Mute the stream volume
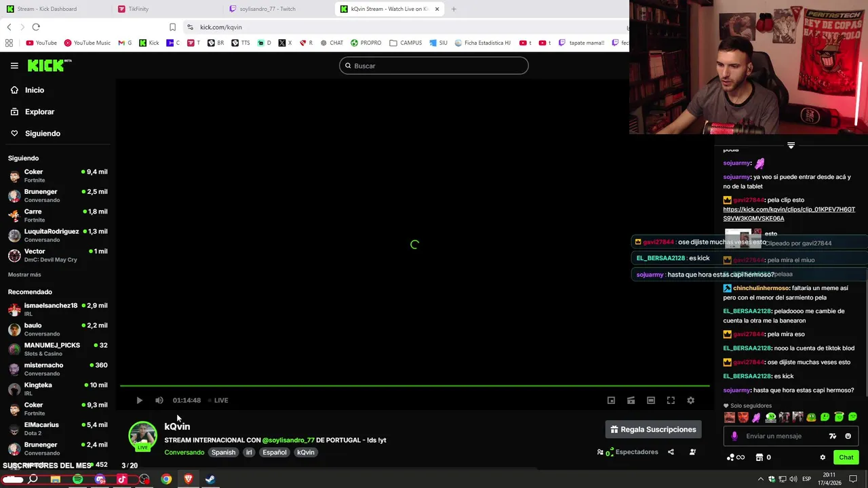 (x=159, y=400)
